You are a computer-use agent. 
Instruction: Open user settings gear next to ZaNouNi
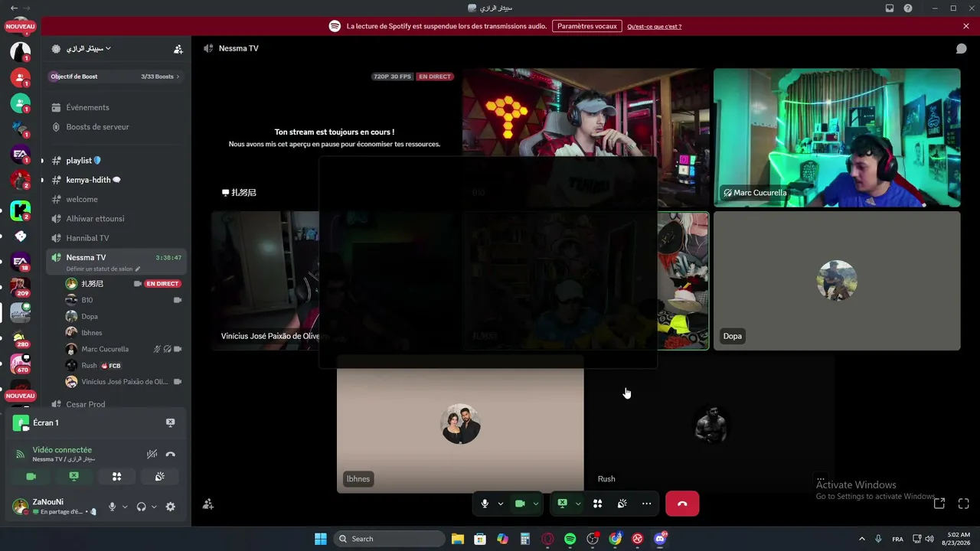171,507
